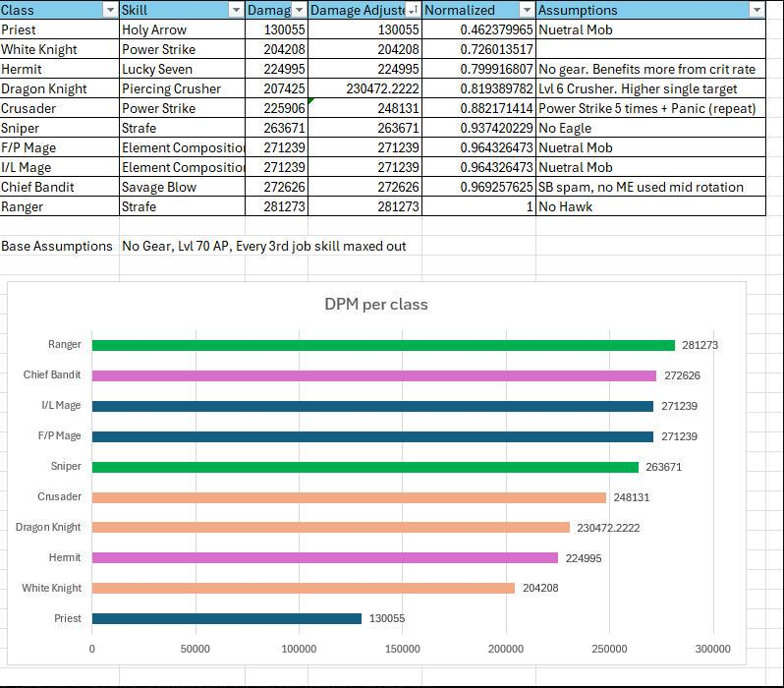
Task: Select the I/L Mage class cell
Action: (60, 167)
